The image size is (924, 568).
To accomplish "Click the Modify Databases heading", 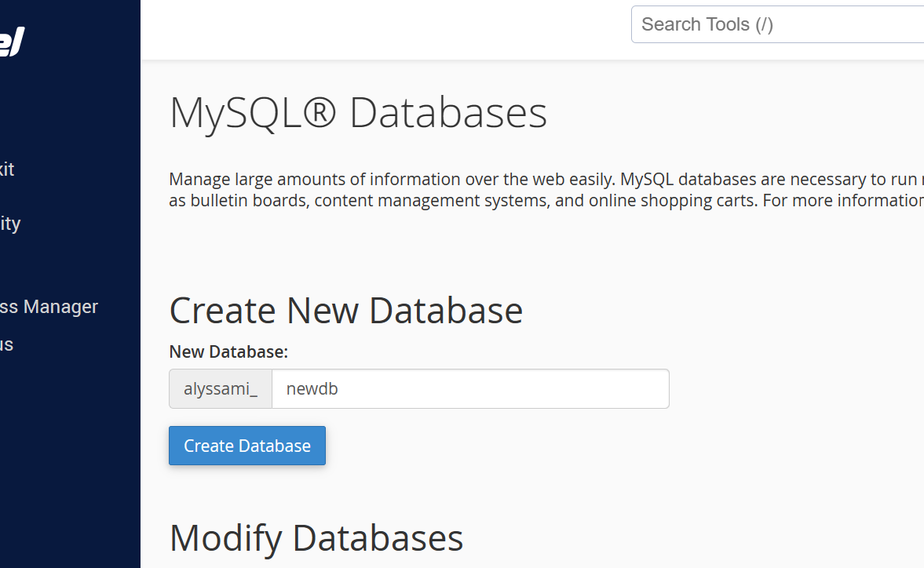I will click(x=316, y=538).
